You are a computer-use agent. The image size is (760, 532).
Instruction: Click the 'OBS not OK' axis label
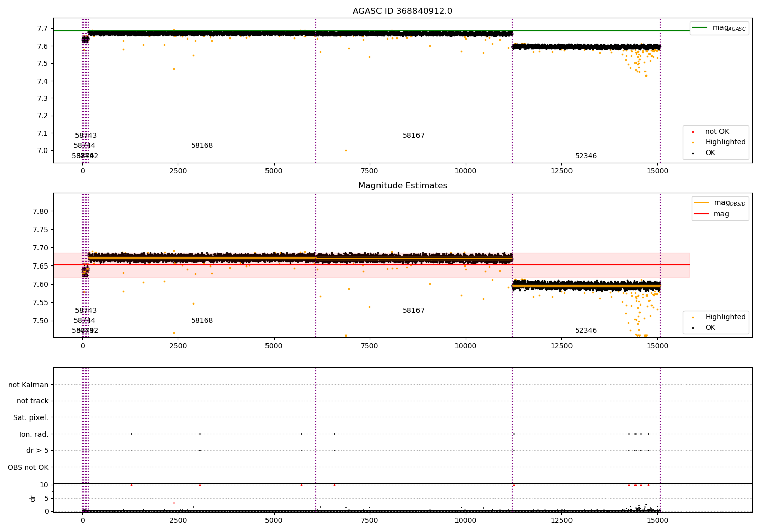[x=28, y=467]
